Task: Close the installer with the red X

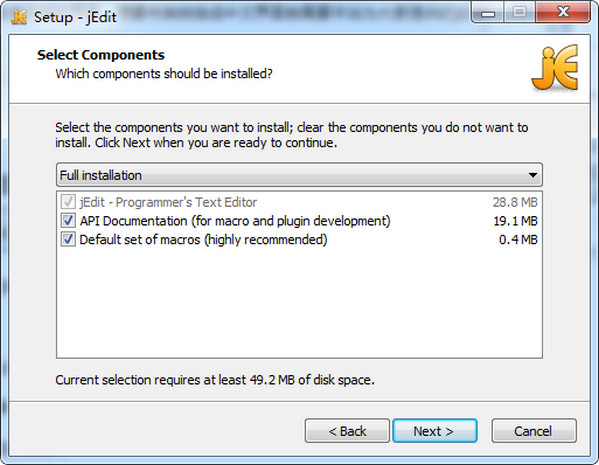Action: (563, 13)
